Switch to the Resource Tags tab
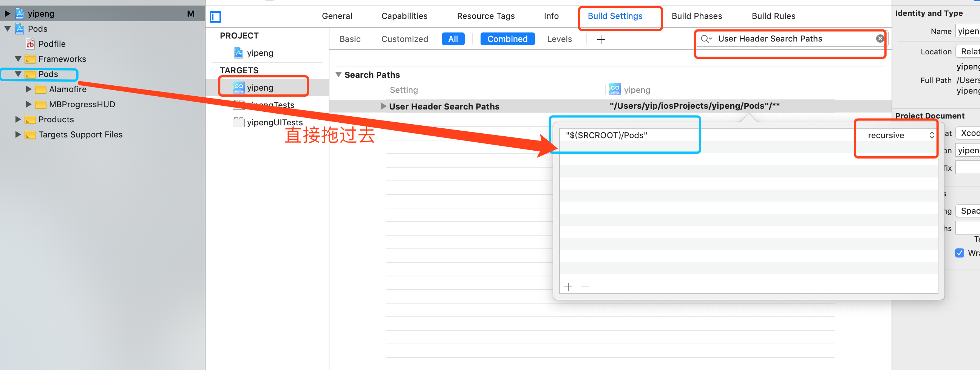 coord(486,16)
